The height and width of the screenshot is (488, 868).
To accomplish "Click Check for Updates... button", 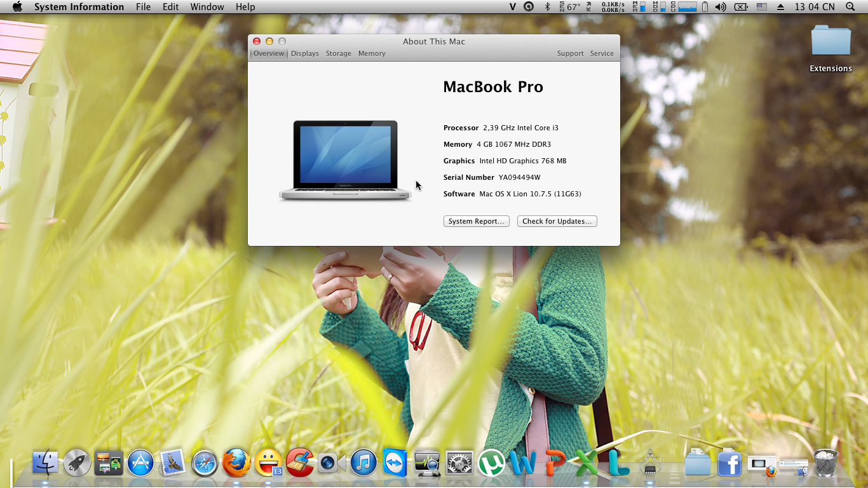I will tap(557, 221).
